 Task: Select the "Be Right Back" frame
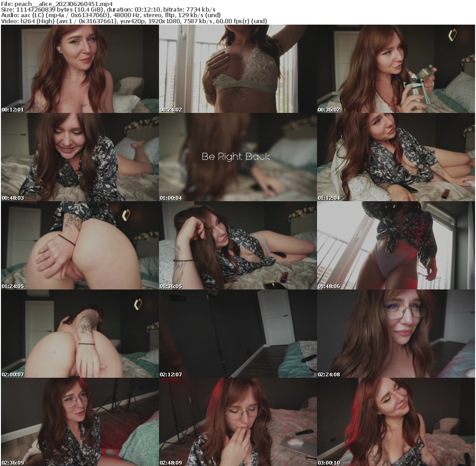pos(238,157)
